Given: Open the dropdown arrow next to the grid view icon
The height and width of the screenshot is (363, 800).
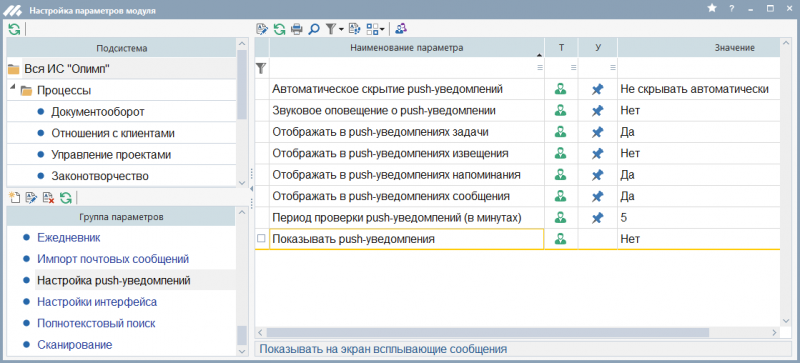Looking at the screenshot, I should click(x=382, y=30).
